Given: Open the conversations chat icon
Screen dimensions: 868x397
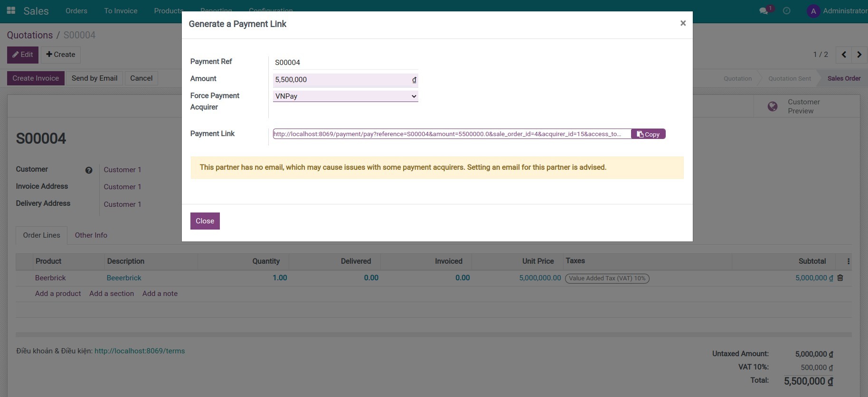Looking at the screenshot, I should click(764, 11).
